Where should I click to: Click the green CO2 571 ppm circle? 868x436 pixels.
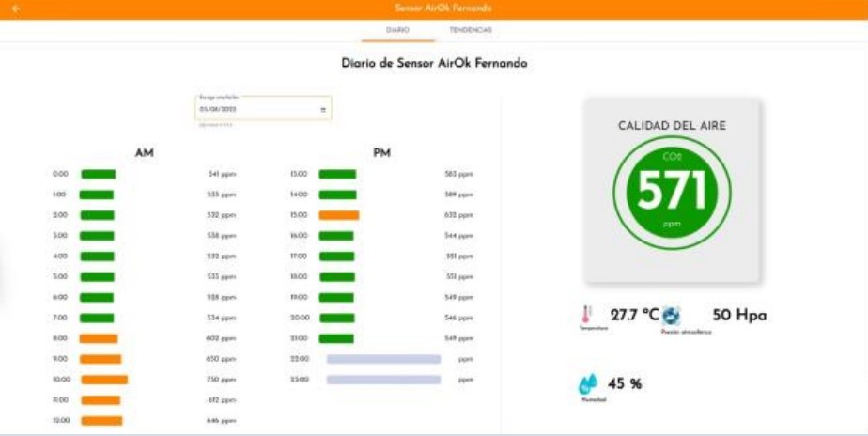pos(672,192)
